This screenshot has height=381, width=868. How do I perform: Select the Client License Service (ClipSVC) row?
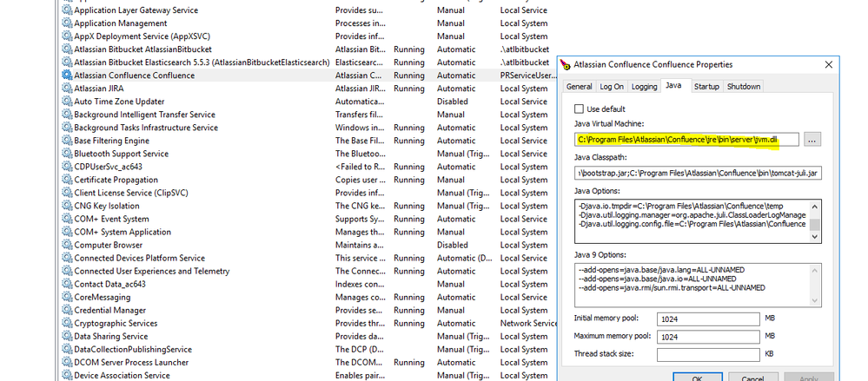tap(308, 193)
